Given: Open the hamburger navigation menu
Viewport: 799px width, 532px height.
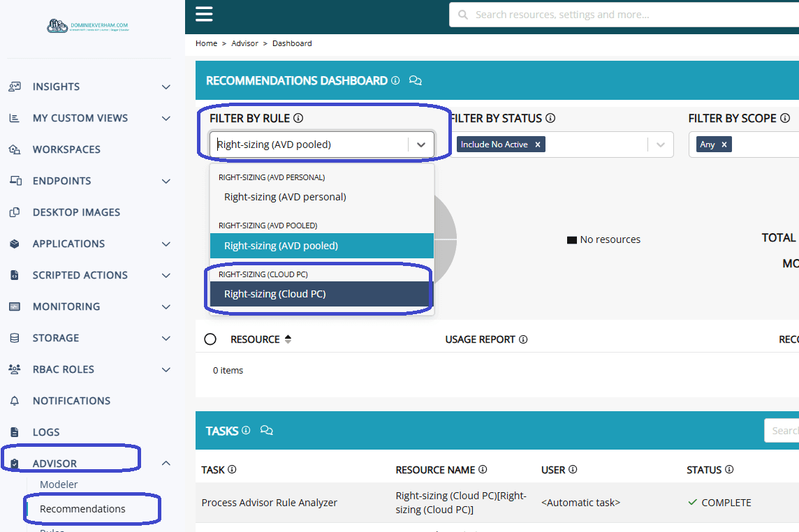Looking at the screenshot, I should [x=204, y=14].
